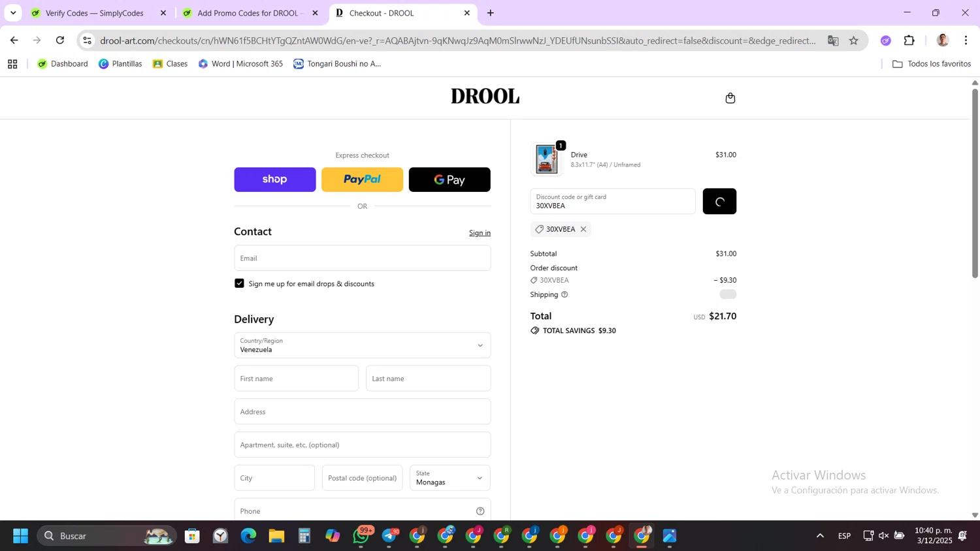
Task: Expand the Country/Region dropdown
Action: click(362, 345)
